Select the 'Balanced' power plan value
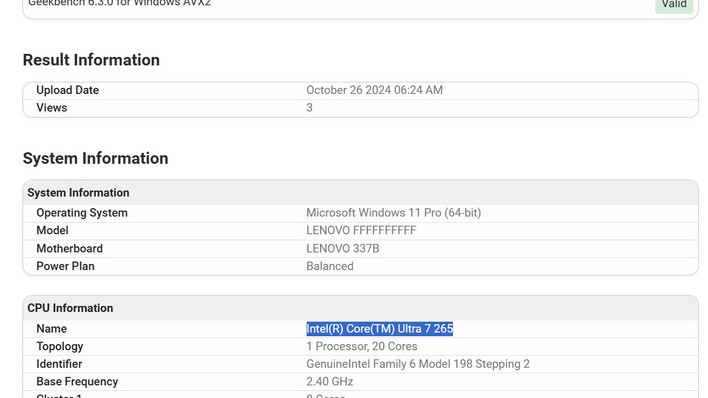Viewport: 708px width, 398px height. pyautogui.click(x=330, y=266)
